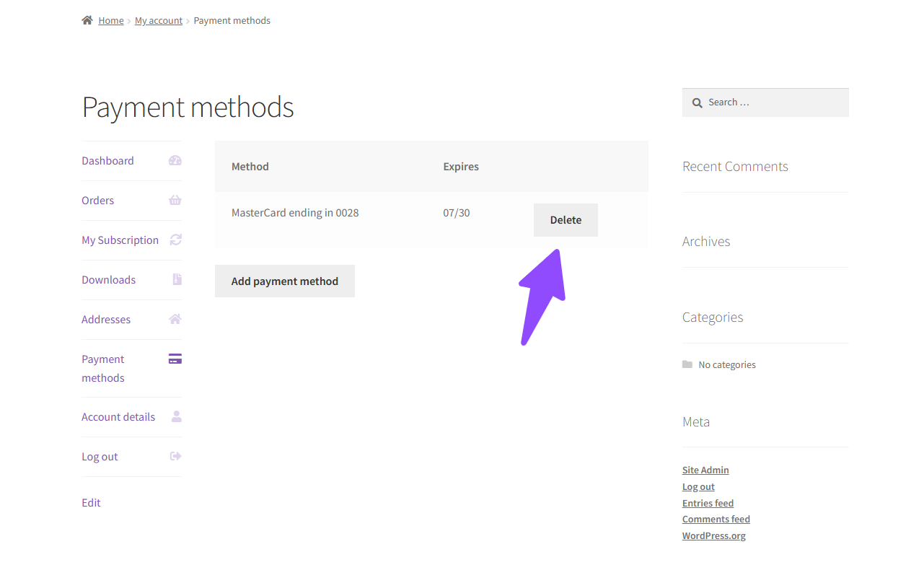Click the Payment methods card icon
The image size is (924, 578).
[x=175, y=359]
